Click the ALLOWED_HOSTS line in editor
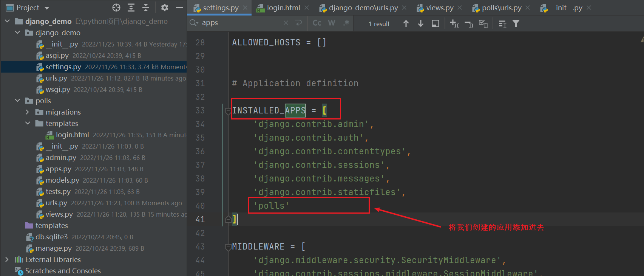Viewport: 644px width, 276px height. 279,42
